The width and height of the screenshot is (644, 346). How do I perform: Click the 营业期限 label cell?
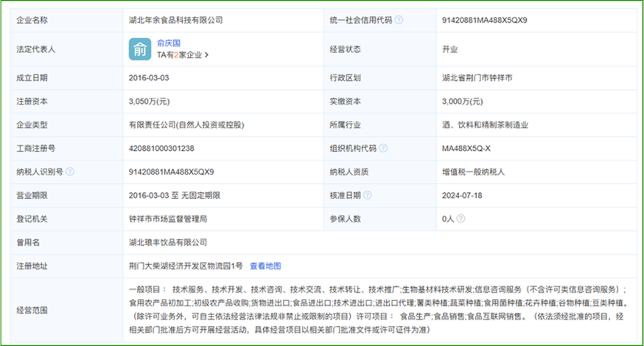click(66, 195)
